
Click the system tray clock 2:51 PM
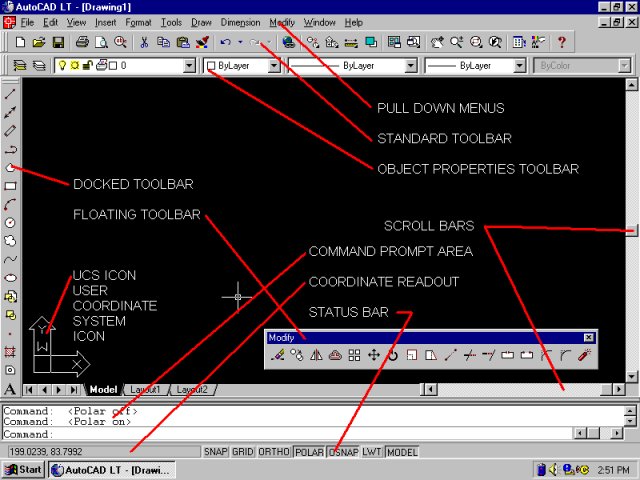click(613, 470)
